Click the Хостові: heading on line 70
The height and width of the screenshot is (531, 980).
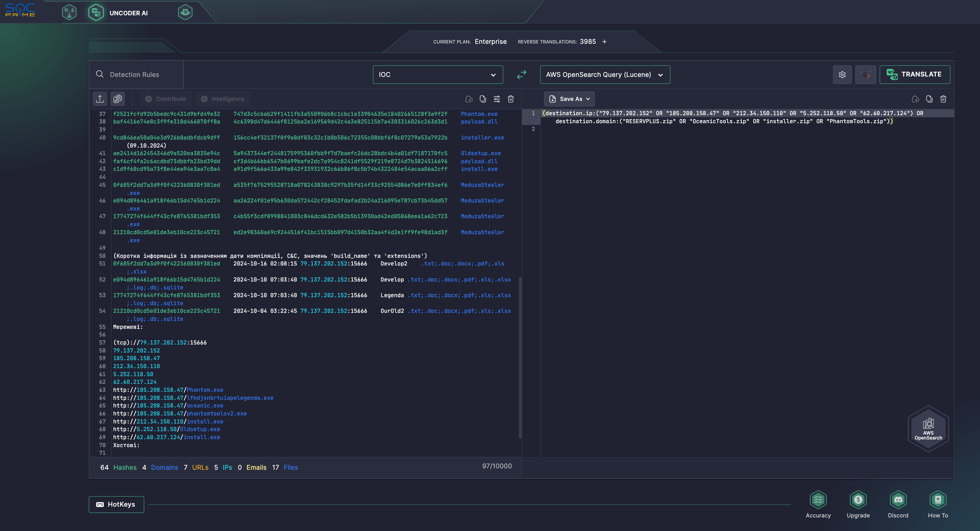126,445
